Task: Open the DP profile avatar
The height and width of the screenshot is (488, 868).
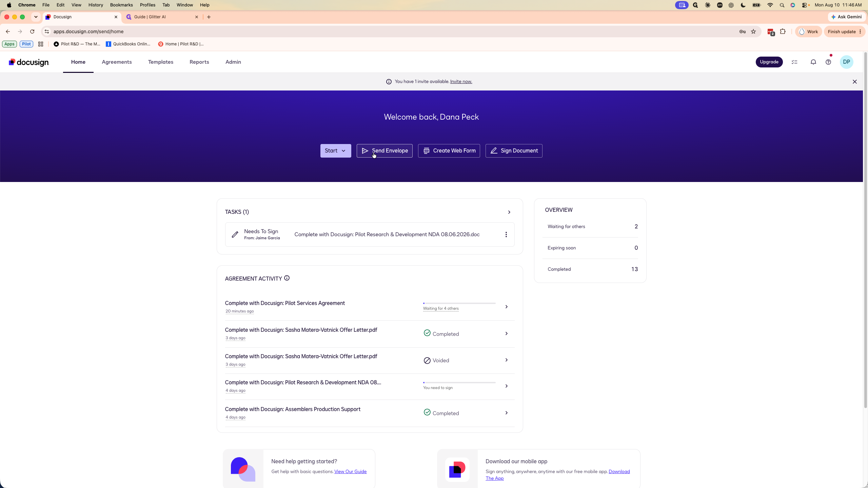Action: [x=847, y=62]
